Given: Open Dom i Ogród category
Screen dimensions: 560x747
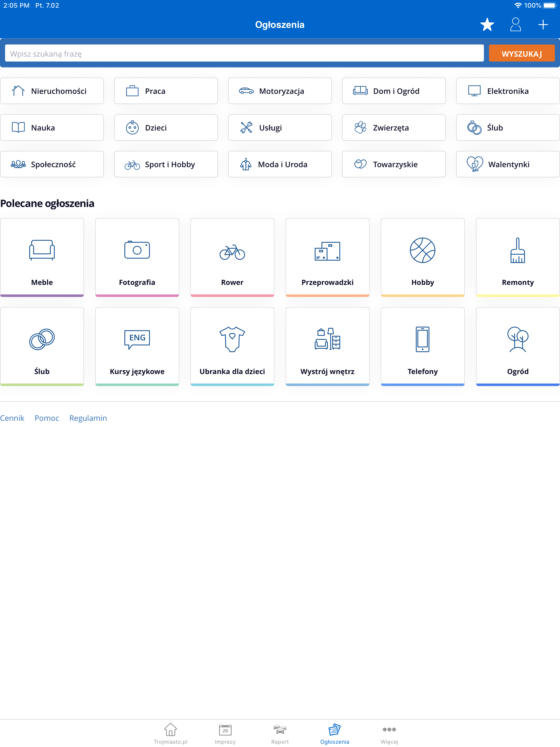Looking at the screenshot, I should click(x=394, y=91).
